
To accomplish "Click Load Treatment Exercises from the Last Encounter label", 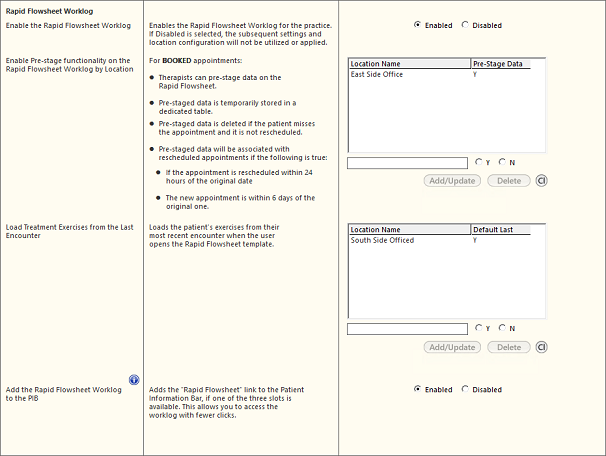I will tap(70, 231).
